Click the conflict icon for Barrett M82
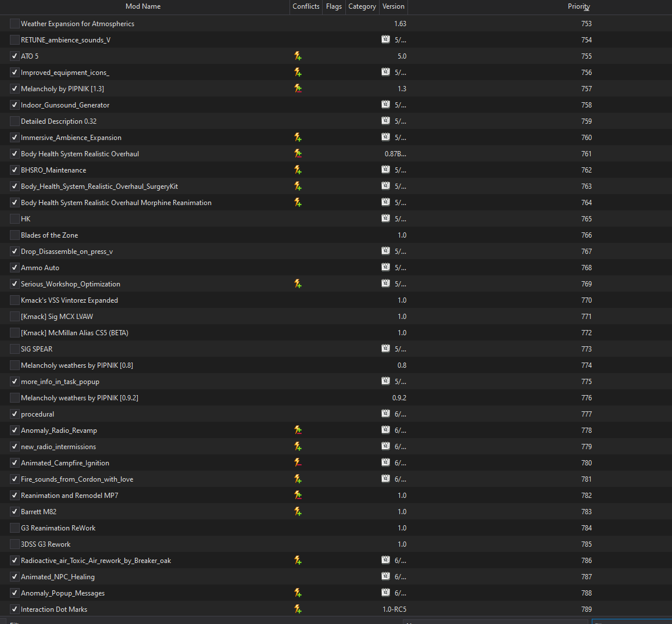The width and height of the screenshot is (672, 624). [x=298, y=512]
